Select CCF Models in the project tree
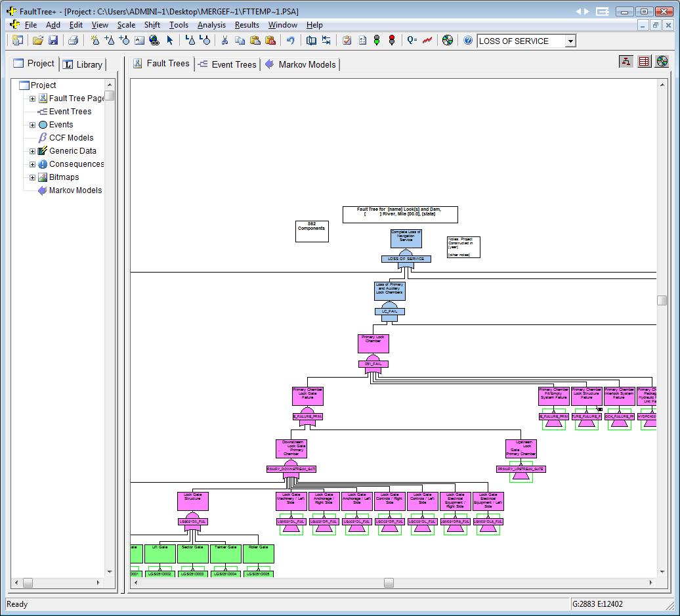The height and width of the screenshot is (616, 680). coord(71,138)
